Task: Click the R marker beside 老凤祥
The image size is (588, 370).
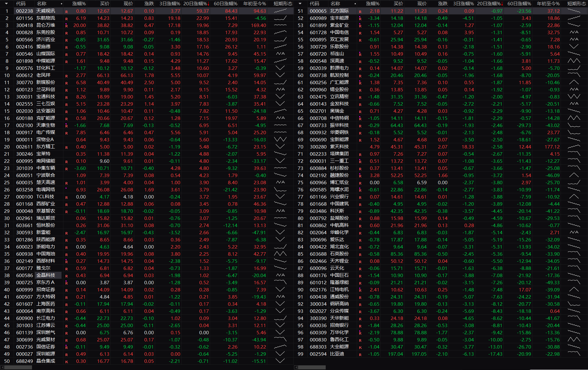Action: [67, 76]
